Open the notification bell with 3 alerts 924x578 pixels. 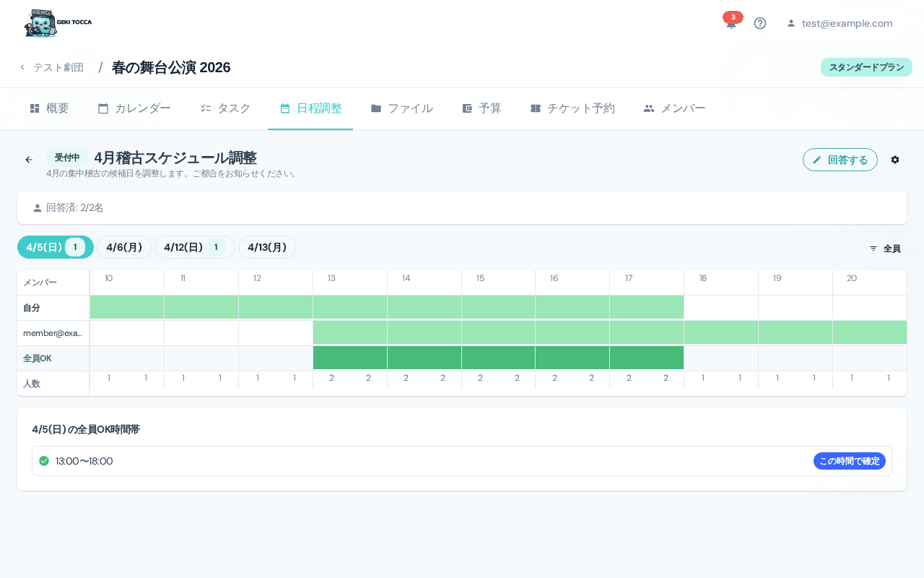coord(731,23)
